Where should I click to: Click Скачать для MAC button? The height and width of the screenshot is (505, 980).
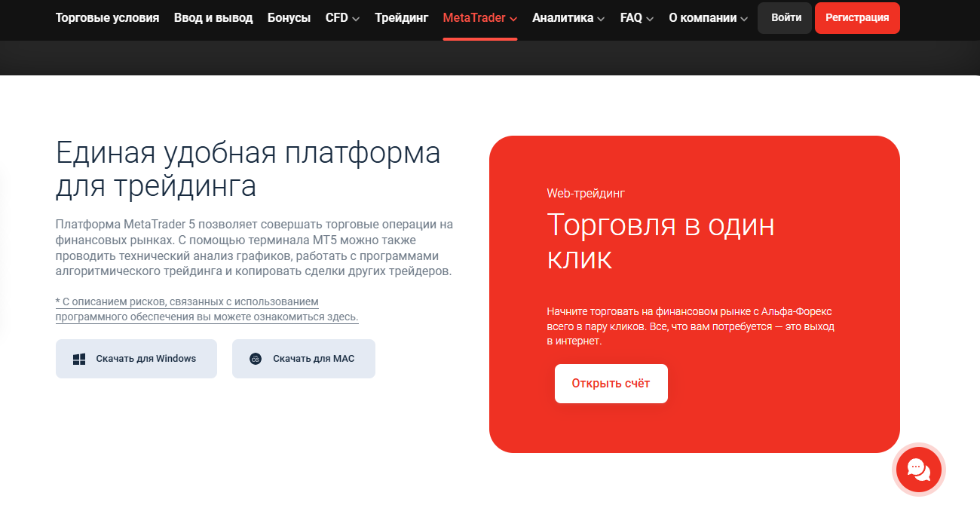304,359
